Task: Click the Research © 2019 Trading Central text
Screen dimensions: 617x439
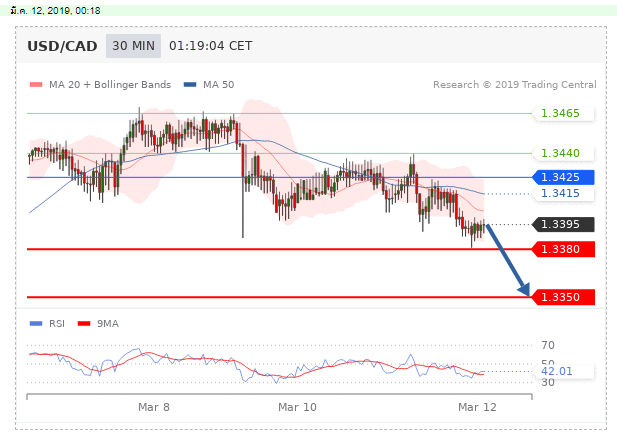Action: click(x=515, y=85)
